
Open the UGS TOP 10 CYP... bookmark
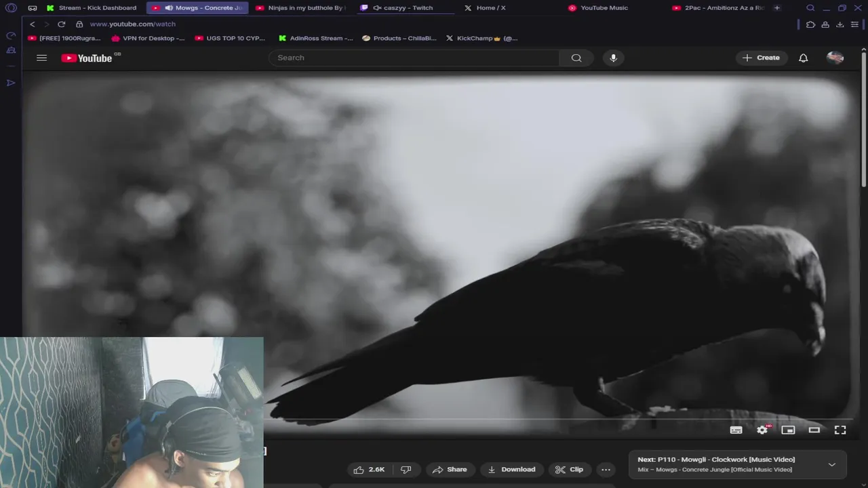(x=230, y=39)
